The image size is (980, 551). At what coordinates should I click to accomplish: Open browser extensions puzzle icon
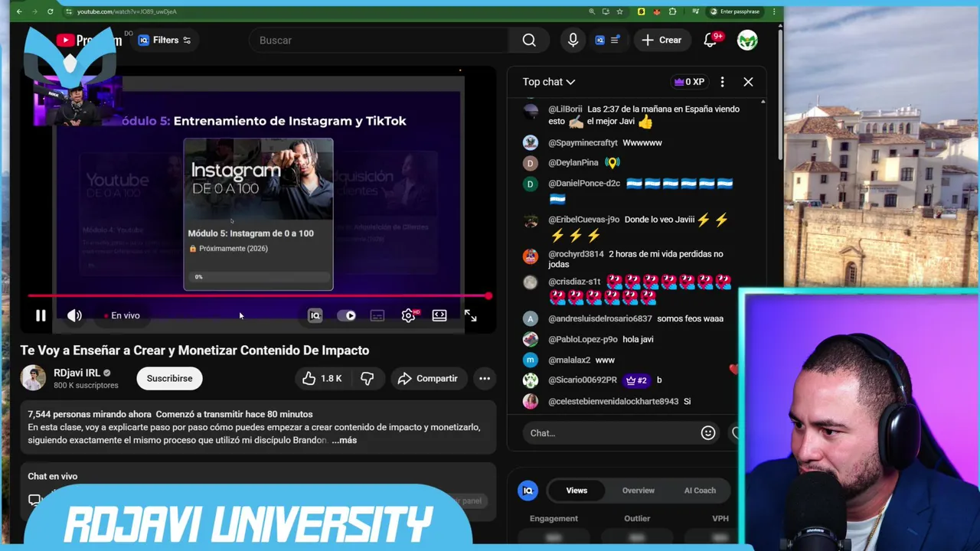point(672,11)
